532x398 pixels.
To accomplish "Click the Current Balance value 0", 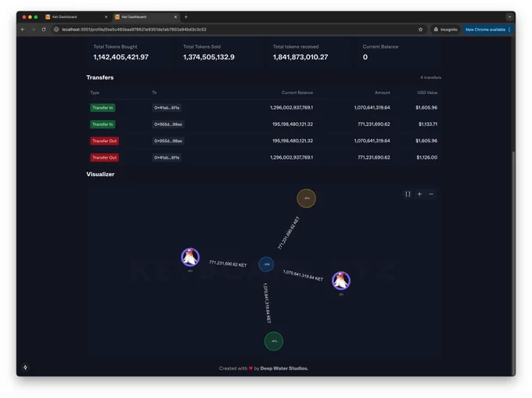I will (365, 57).
